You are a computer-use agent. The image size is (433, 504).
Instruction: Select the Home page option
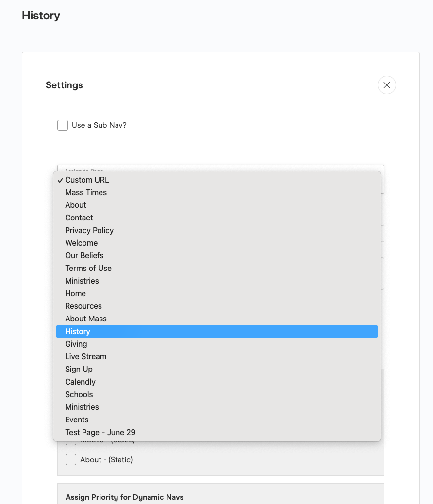point(76,293)
